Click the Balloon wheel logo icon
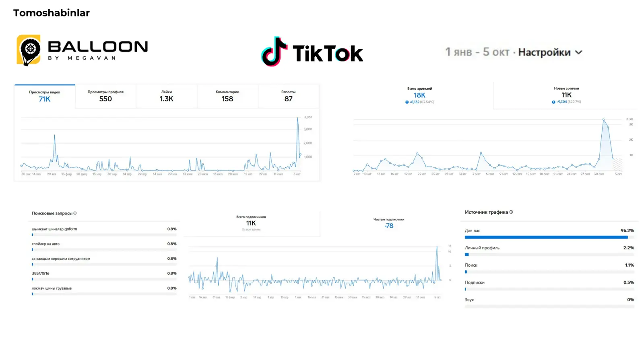The width and height of the screenshot is (644, 362). pos(29,50)
